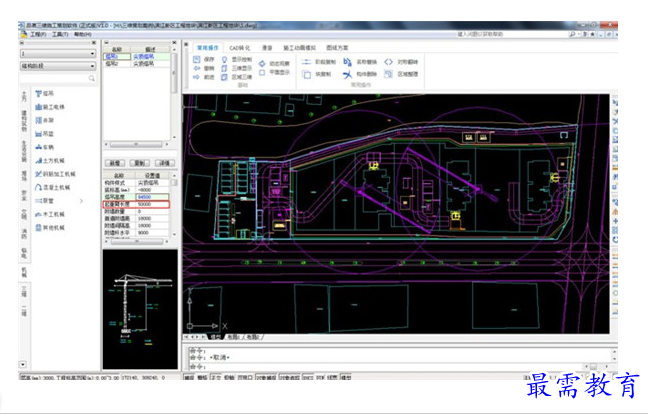Open the 结构阶段 stage dropdown

pyautogui.click(x=58, y=66)
